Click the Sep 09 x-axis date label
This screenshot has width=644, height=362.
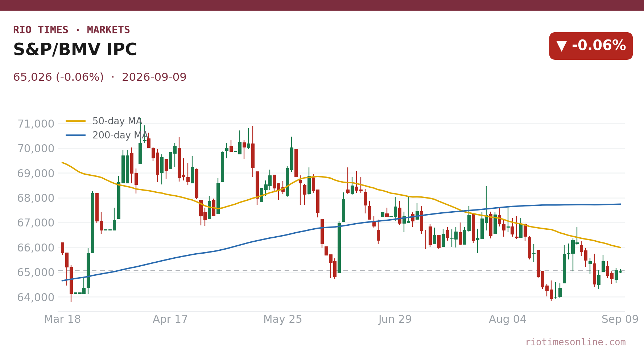[620, 319]
